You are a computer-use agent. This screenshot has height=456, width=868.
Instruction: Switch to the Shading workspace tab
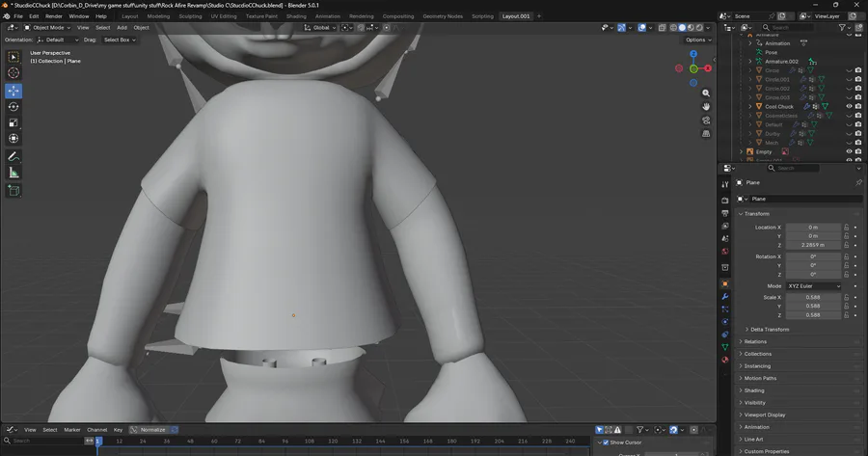pyautogui.click(x=296, y=16)
